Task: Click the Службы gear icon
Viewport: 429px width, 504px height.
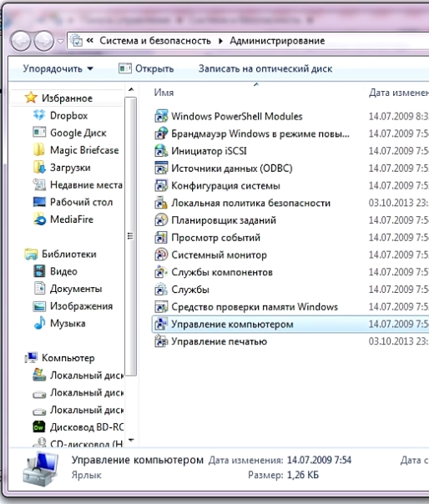Action: click(161, 290)
